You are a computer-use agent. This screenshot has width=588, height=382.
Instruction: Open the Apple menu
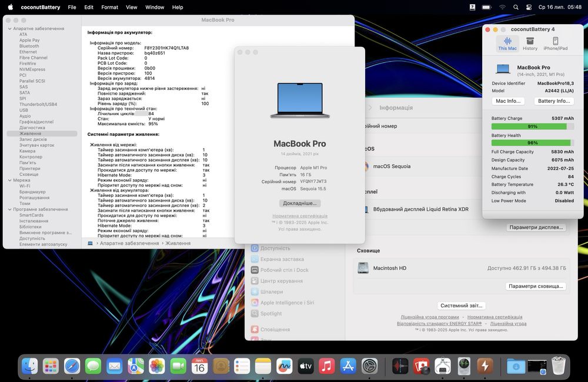[11, 6]
